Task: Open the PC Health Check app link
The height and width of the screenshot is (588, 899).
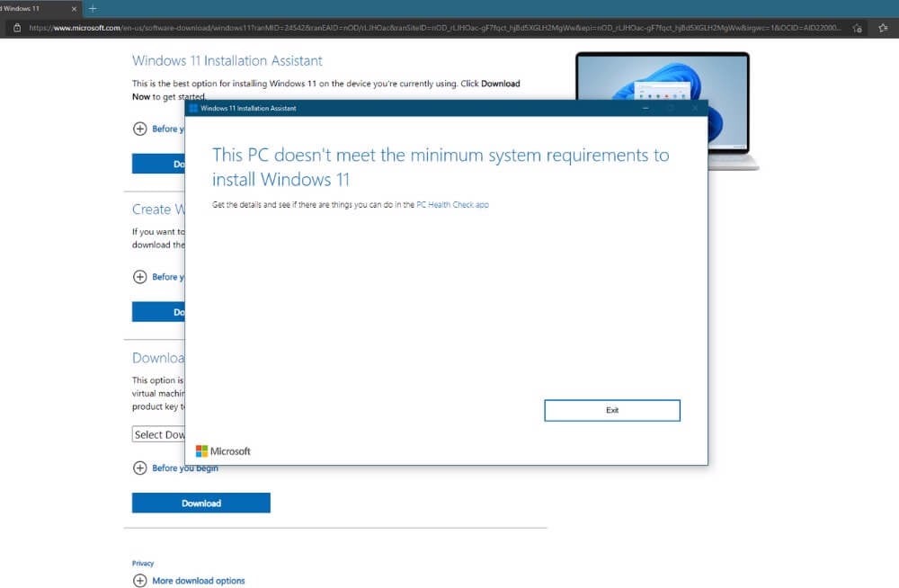Action: click(x=452, y=205)
